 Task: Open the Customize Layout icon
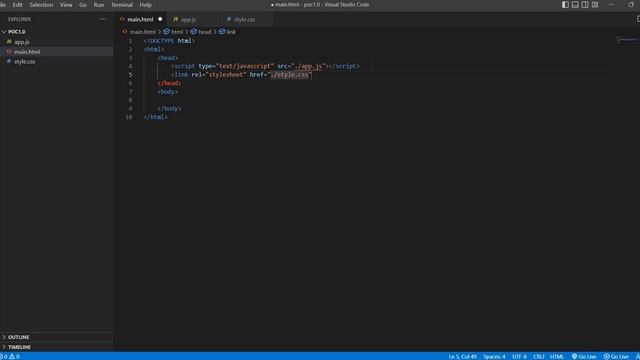[595, 4]
